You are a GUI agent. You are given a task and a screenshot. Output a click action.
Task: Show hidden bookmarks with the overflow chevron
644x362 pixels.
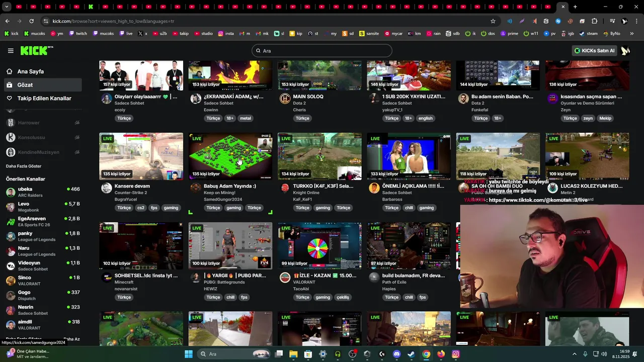point(632,34)
